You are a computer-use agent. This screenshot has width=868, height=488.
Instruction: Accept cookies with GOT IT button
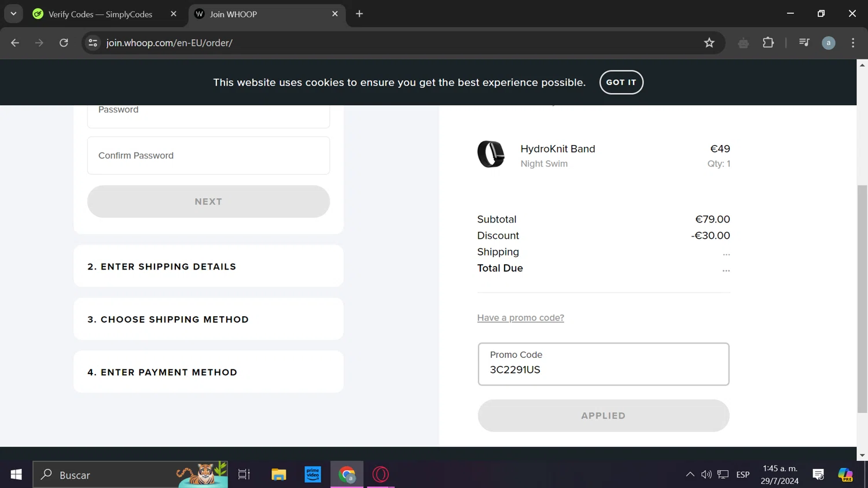(x=621, y=82)
